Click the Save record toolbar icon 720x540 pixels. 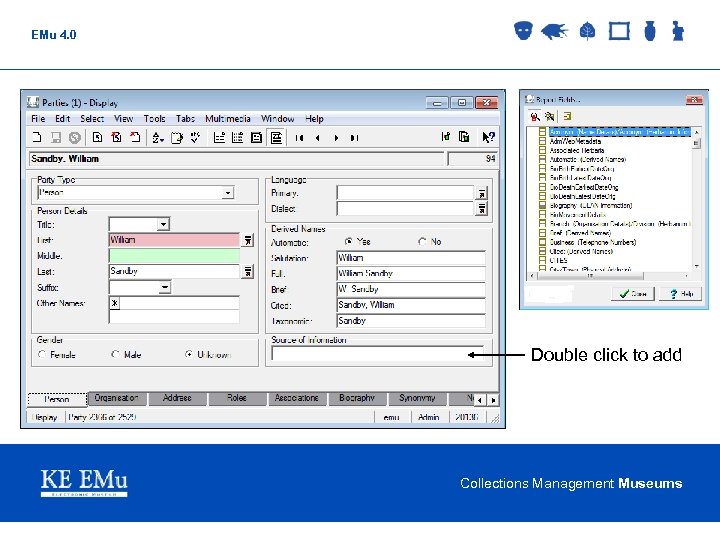point(56,137)
